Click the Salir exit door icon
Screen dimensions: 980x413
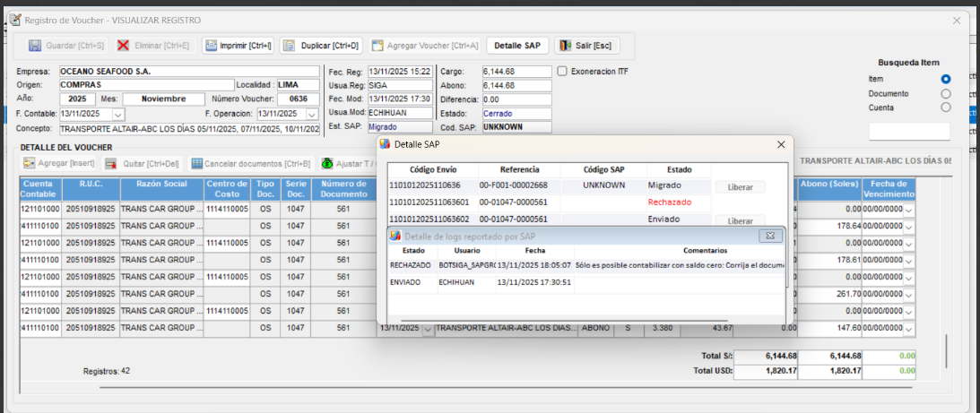pos(565,46)
